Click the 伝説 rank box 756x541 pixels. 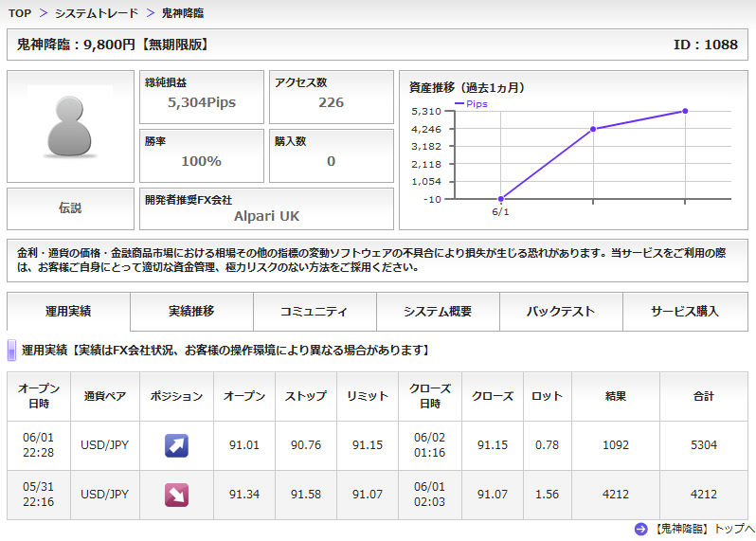pos(70,208)
